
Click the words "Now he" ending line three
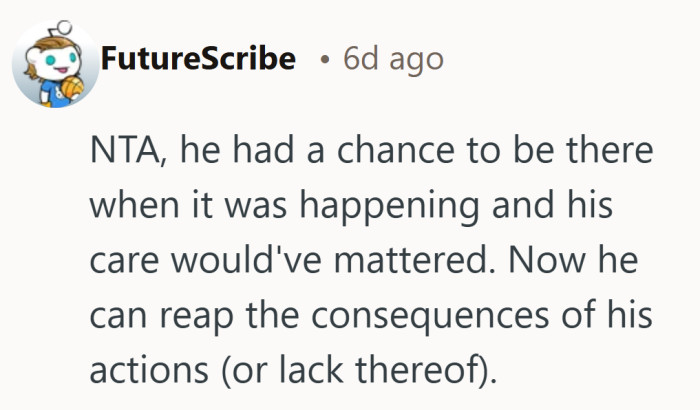(590, 261)
